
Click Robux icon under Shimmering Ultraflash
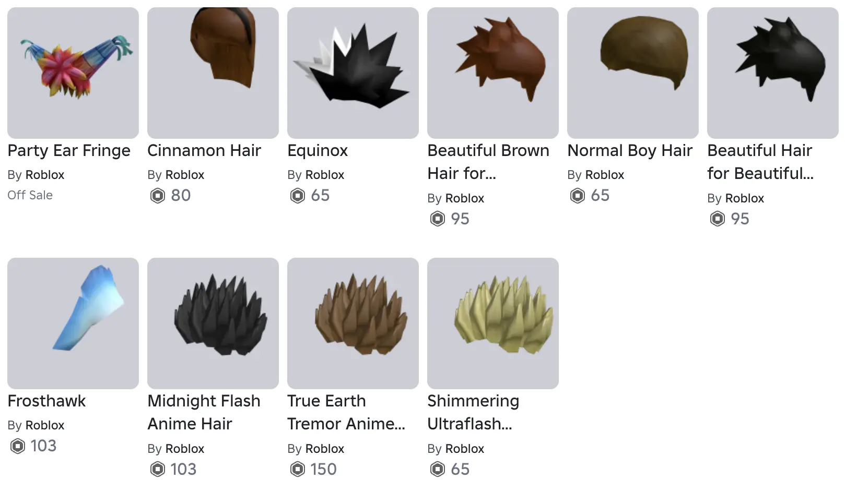click(438, 470)
